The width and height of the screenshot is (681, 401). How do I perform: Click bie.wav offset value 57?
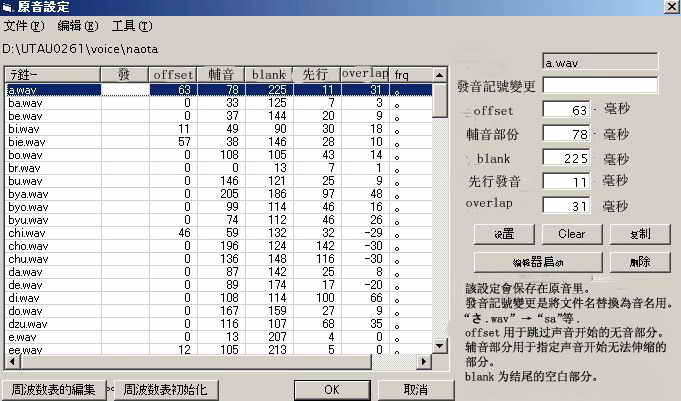click(185, 142)
